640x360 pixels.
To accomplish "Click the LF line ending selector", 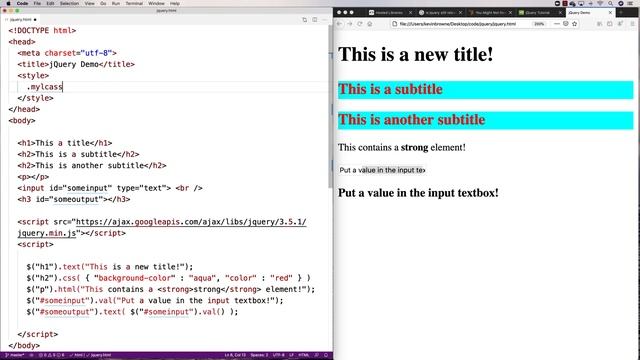I will pyautogui.click(x=291, y=356).
